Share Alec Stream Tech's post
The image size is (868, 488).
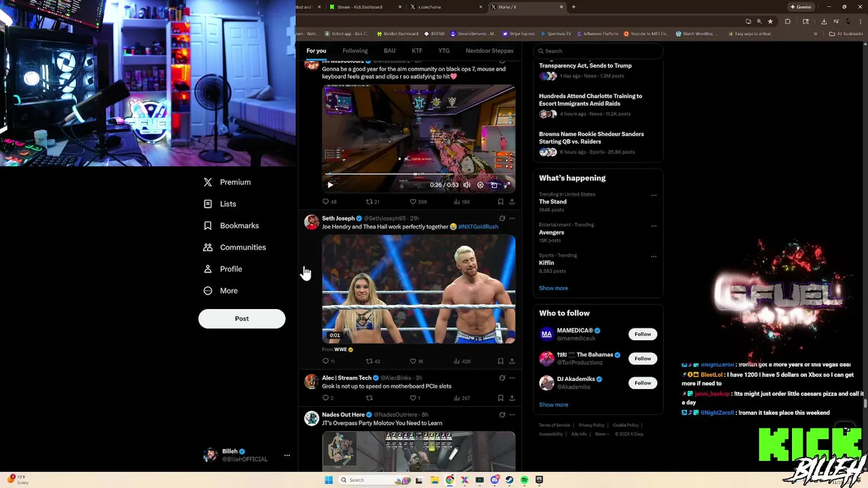click(512, 398)
